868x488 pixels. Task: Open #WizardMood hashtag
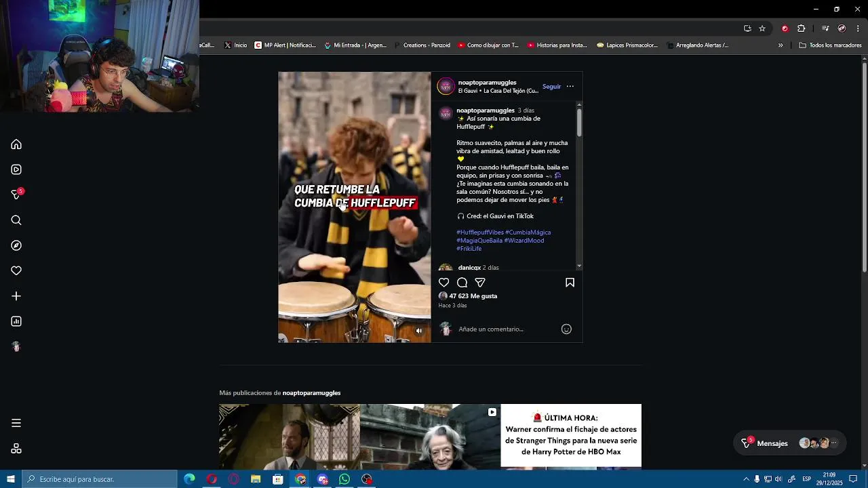tap(524, 241)
